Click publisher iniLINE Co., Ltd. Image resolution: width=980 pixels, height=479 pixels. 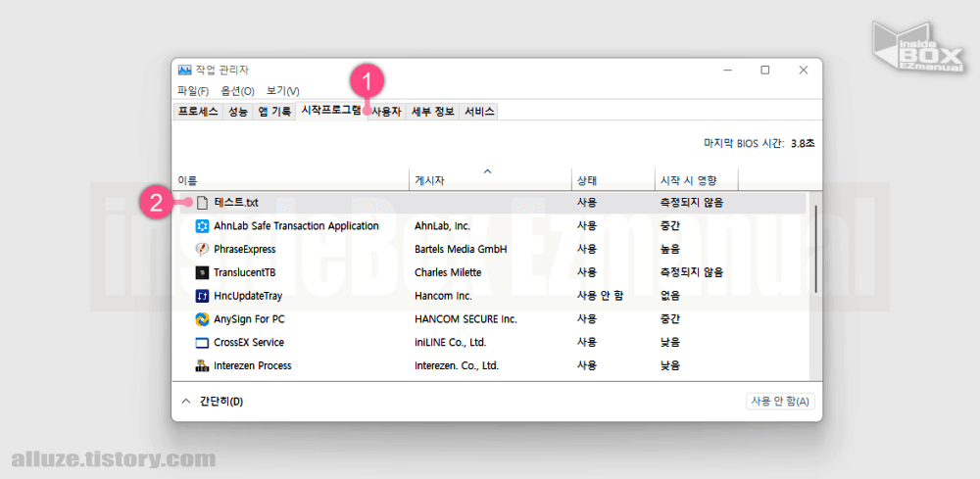450,343
